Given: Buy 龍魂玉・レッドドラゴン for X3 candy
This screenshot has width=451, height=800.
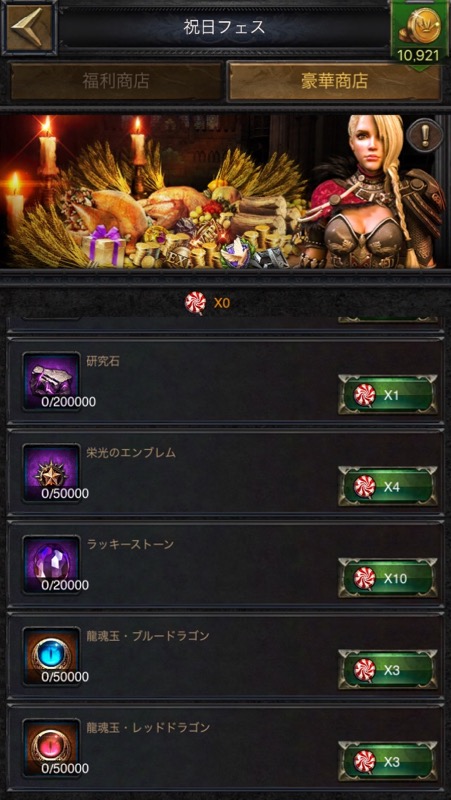Looking at the screenshot, I should coord(388,762).
